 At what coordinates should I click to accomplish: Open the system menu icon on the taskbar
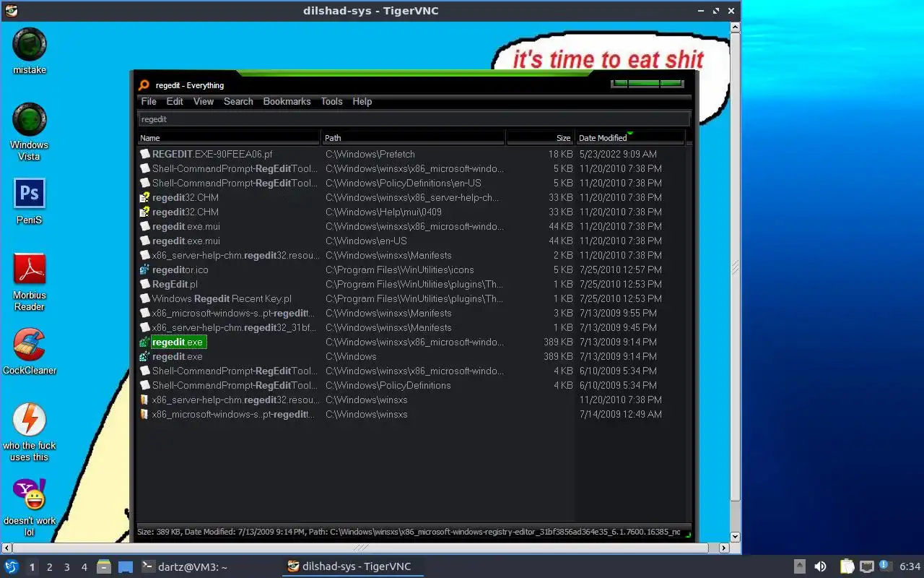coord(12,566)
